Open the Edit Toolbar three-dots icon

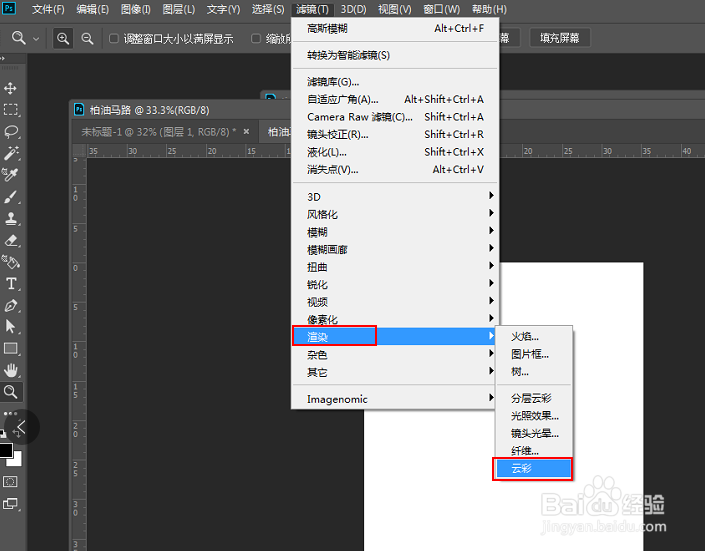tap(10, 413)
